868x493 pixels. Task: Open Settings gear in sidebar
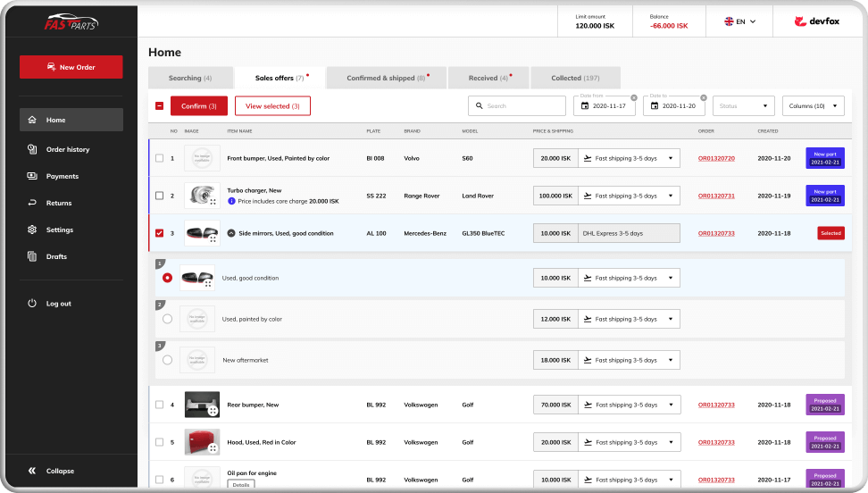(32, 230)
